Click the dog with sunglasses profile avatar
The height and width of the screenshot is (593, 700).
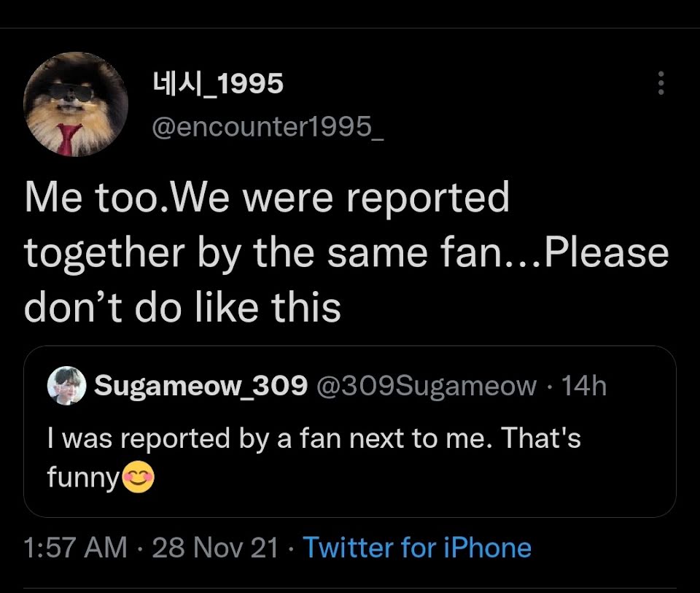tap(76, 104)
